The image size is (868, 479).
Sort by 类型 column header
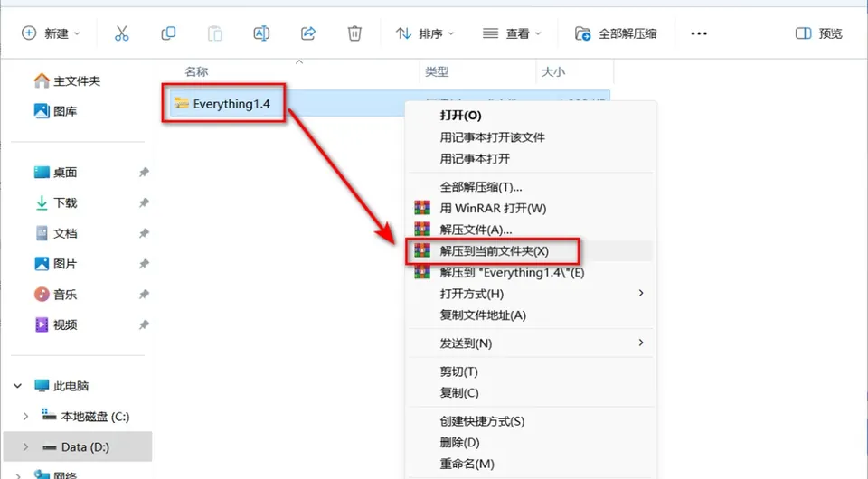click(437, 72)
